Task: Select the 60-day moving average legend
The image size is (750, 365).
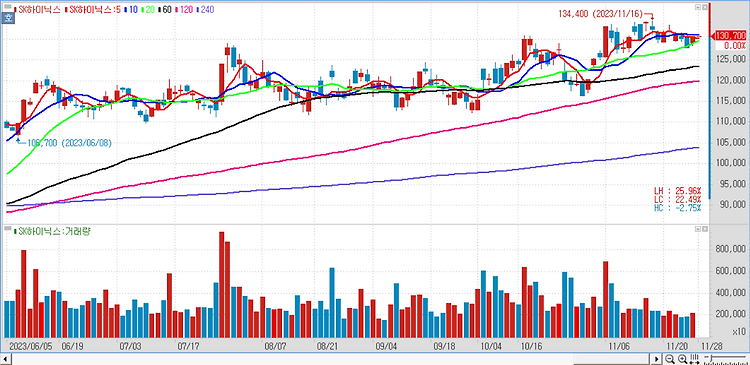Action: (165, 10)
